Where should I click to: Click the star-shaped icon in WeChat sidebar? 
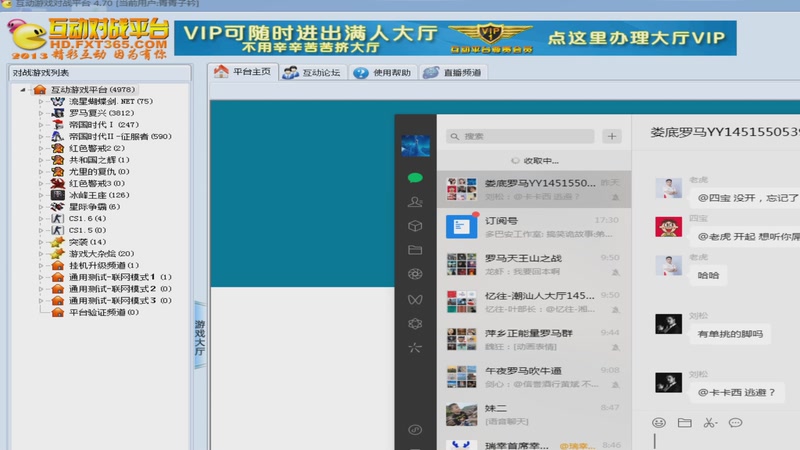[x=415, y=348]
